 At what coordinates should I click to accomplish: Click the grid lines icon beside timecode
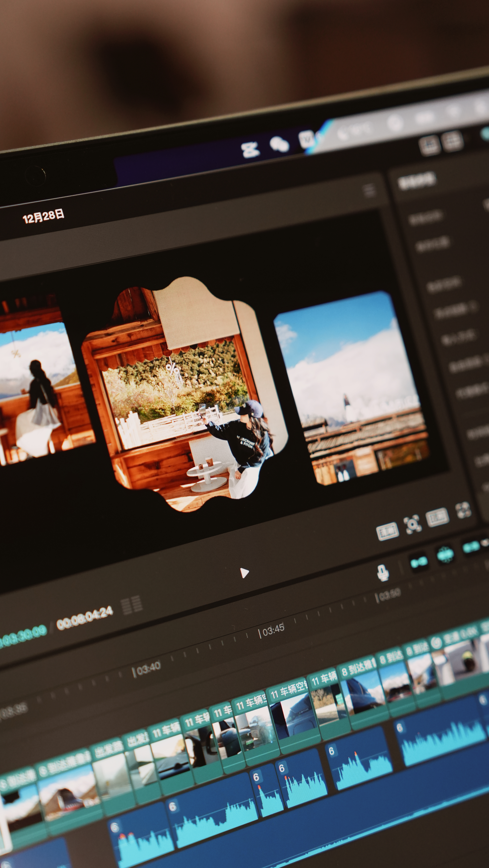click(132, 605)
